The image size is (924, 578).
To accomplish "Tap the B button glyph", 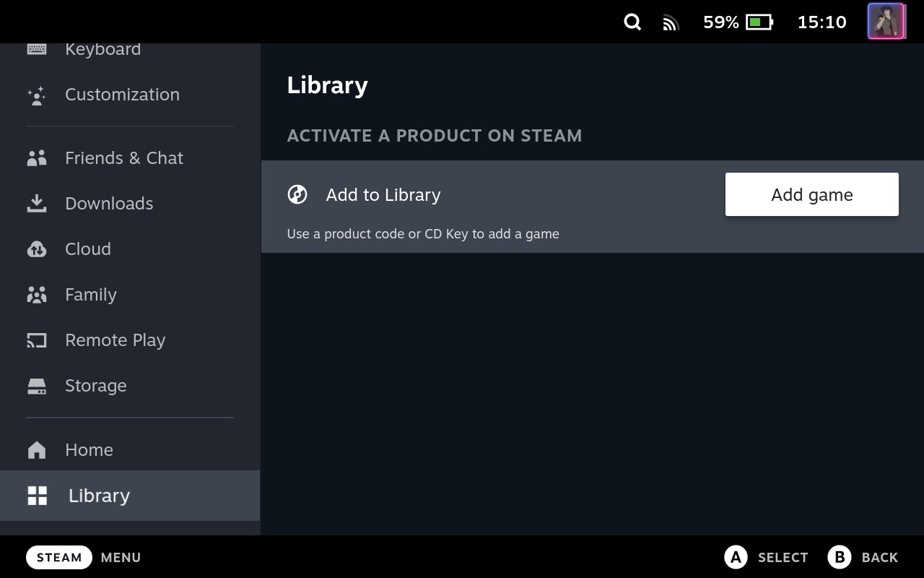I will 840,557.
